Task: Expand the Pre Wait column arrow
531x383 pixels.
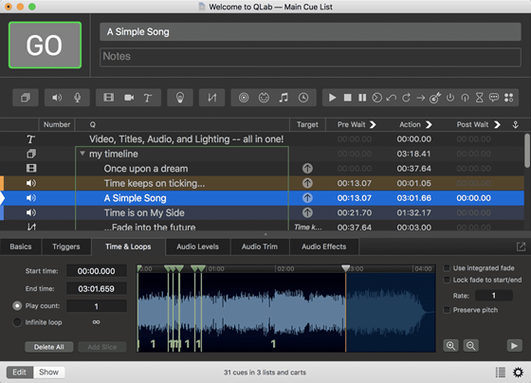Action: coord(373,125)
